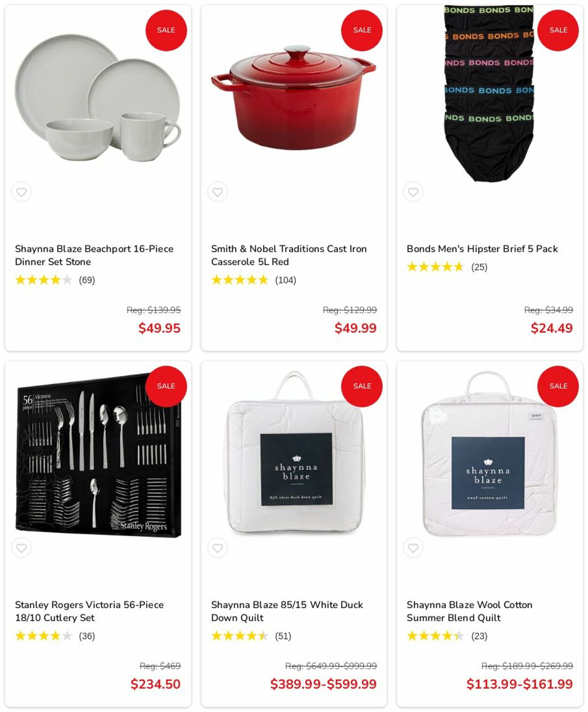Open the (104) reviews for casserole
The image size is (588, 712).
(286, 280)
